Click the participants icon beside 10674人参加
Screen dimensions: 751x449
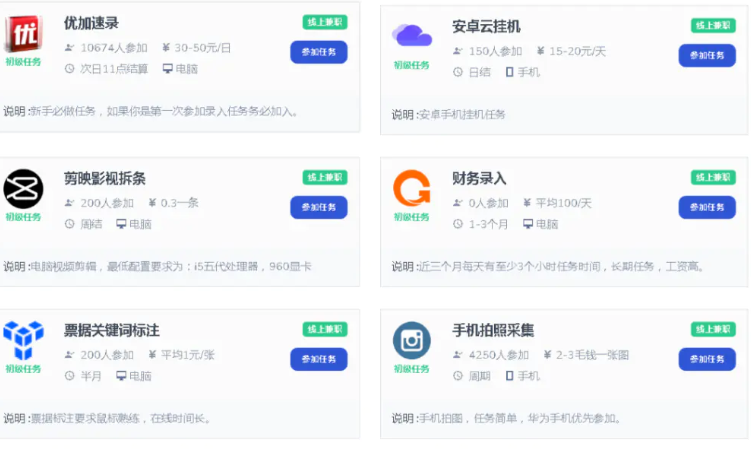[x=69, y=47]
